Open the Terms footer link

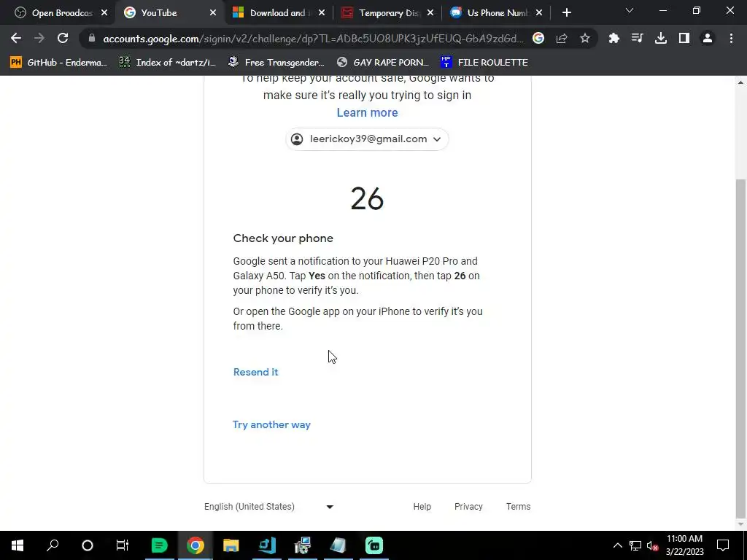pos(519,507)
